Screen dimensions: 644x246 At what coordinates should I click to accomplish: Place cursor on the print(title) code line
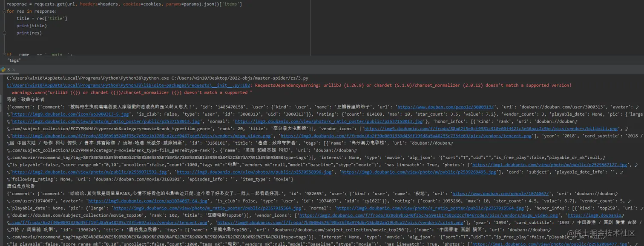[x=32, y=26]
